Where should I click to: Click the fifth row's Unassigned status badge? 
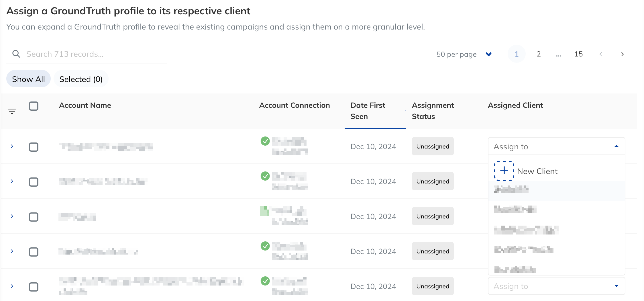(x=433, y=286)
